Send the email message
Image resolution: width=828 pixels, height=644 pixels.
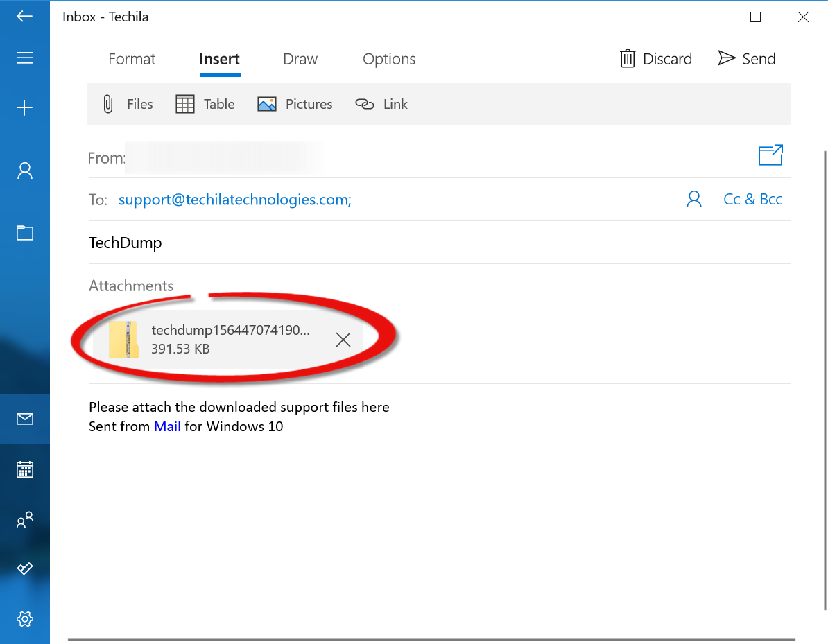pyautogui.click(x=747, y=59)
